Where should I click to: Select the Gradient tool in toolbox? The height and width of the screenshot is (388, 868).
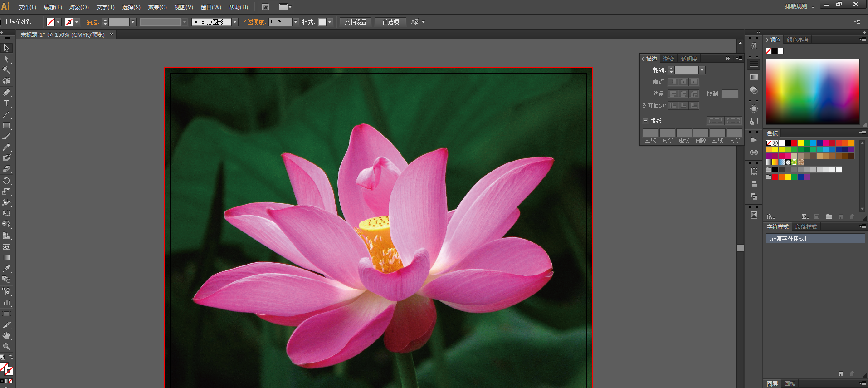click(6, 258)
